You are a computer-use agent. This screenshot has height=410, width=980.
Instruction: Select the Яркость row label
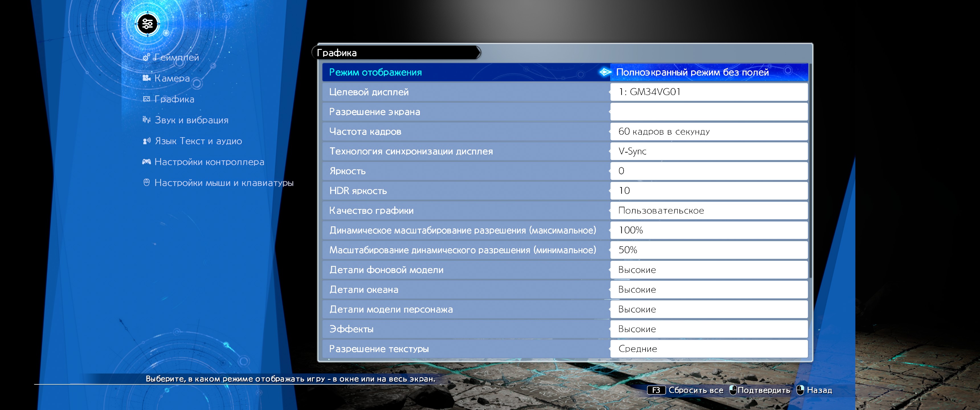tap(347, 171)
